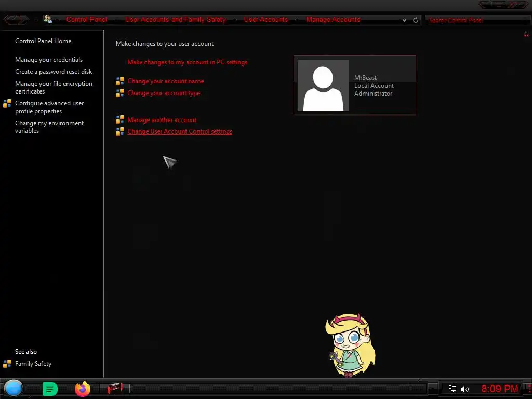
Task: Click the shield icon beside Family Safety
Action: pos(7,364)
